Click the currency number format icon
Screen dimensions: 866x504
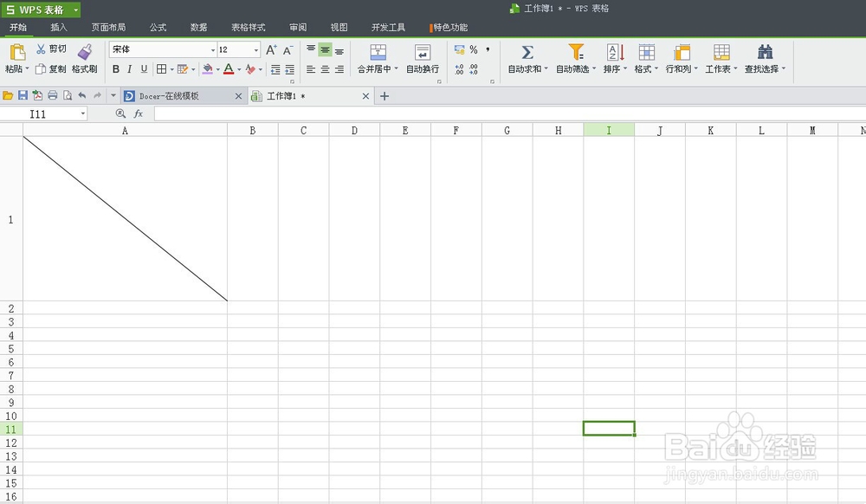click(459, 49)
